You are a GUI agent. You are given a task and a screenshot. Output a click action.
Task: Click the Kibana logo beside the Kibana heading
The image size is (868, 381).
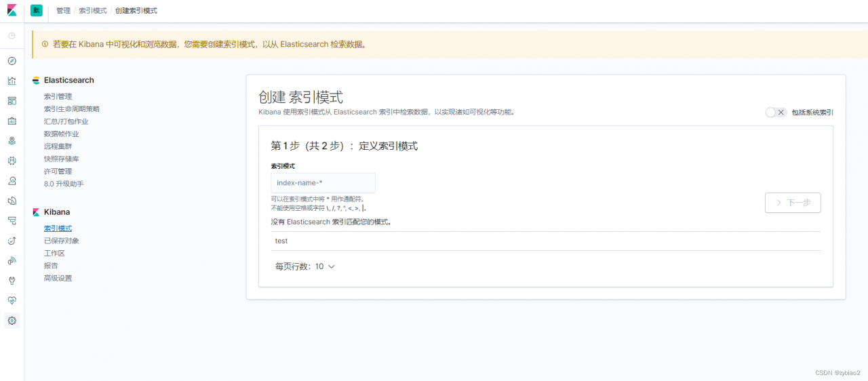[36, 212]
